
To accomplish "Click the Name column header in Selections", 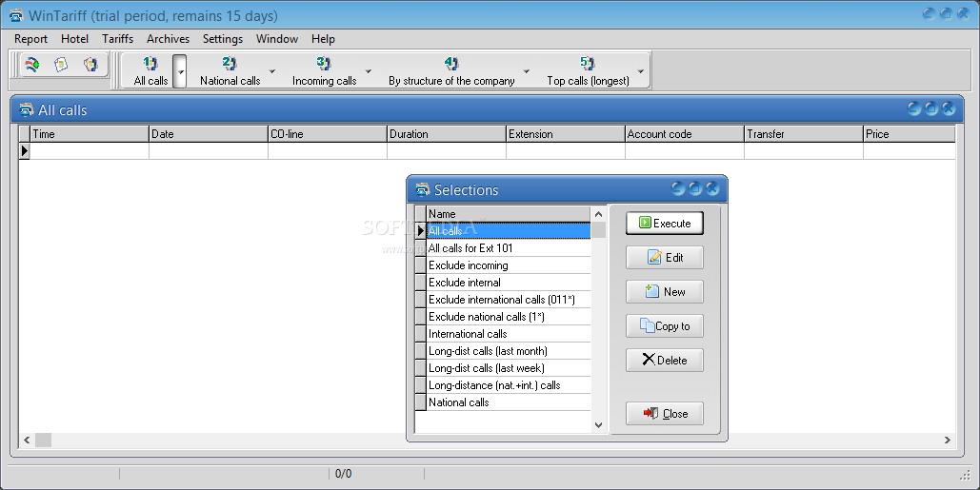I will 509,214.
